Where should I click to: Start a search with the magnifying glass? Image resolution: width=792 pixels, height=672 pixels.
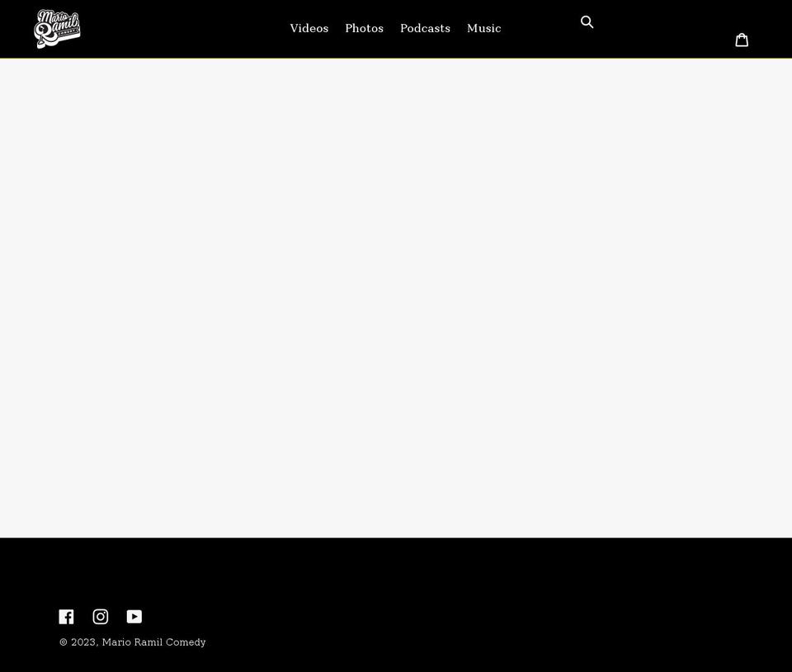[587, 22]
